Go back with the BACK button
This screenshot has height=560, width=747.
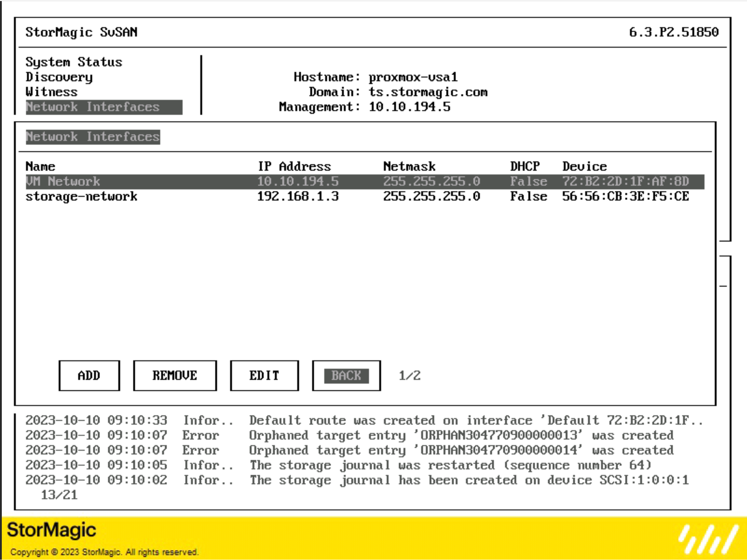[346, 376]
